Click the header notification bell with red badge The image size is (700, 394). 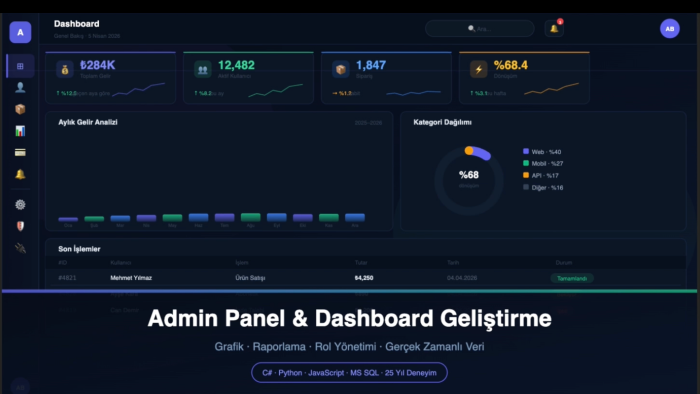click(554, 29)
